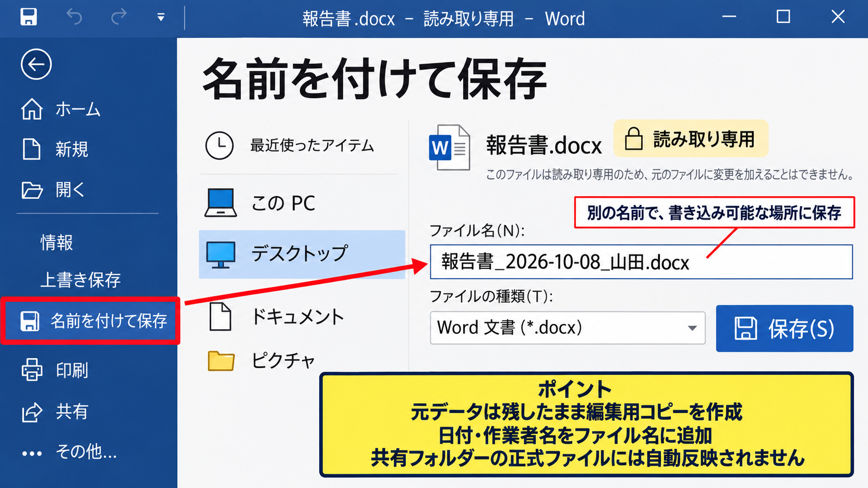
Task: Maximize the Word window
Action: click(783, 17)
